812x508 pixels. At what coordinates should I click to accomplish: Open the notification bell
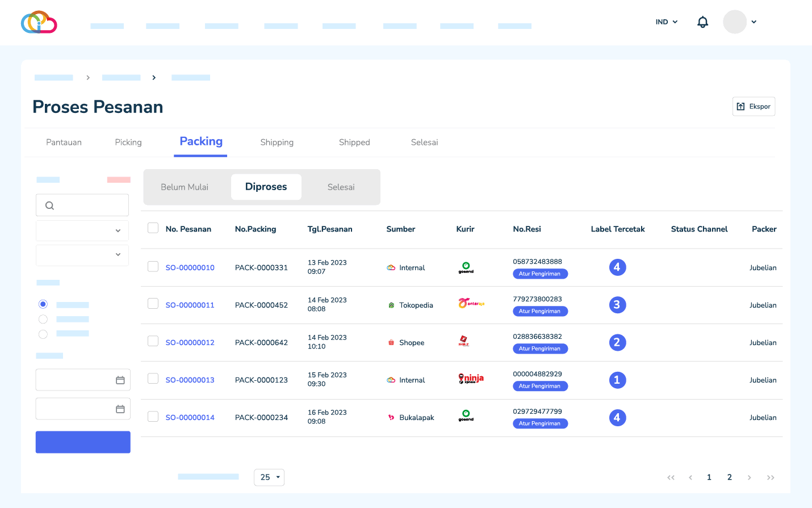(x=702, y=22)
